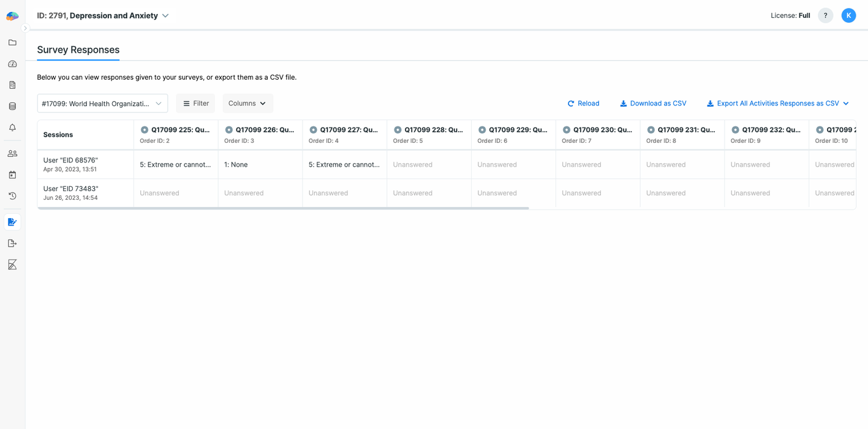The image size is (868, 429).
Task: Open Export All Activities Responses as CSV
Action: tap(777, 104)
